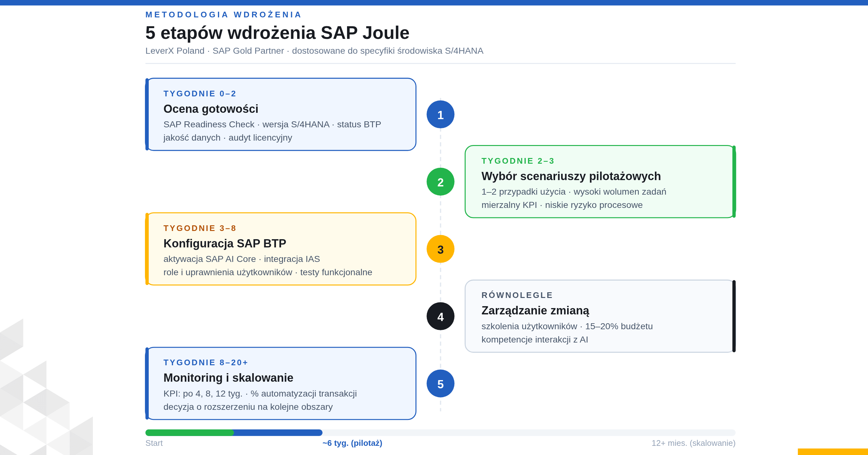This screenshot has width=868, height=455.
Task: Click the 'TYGODNIE 2–3' label
Action: point(518,161)
